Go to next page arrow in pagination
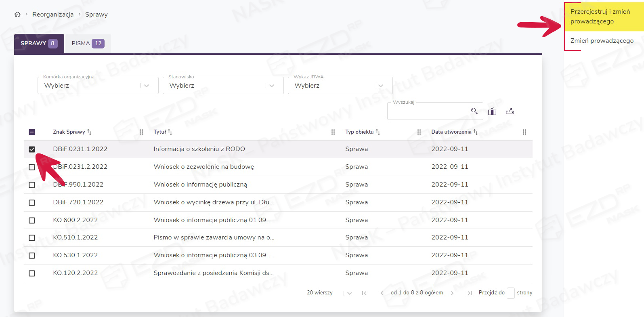Image resolution: width=644 pixels, height=317 pixels. (x=452, y=293)
